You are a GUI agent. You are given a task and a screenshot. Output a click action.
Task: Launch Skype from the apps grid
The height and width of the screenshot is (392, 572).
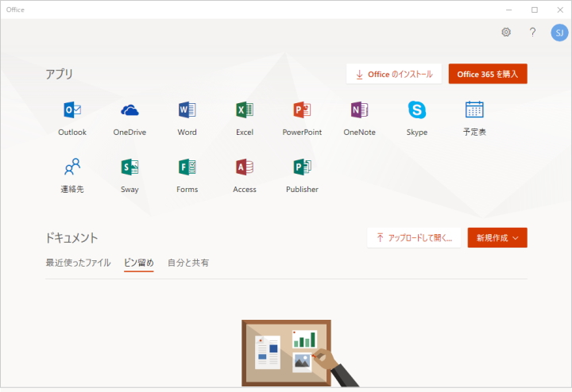click(x=417, y=110)
